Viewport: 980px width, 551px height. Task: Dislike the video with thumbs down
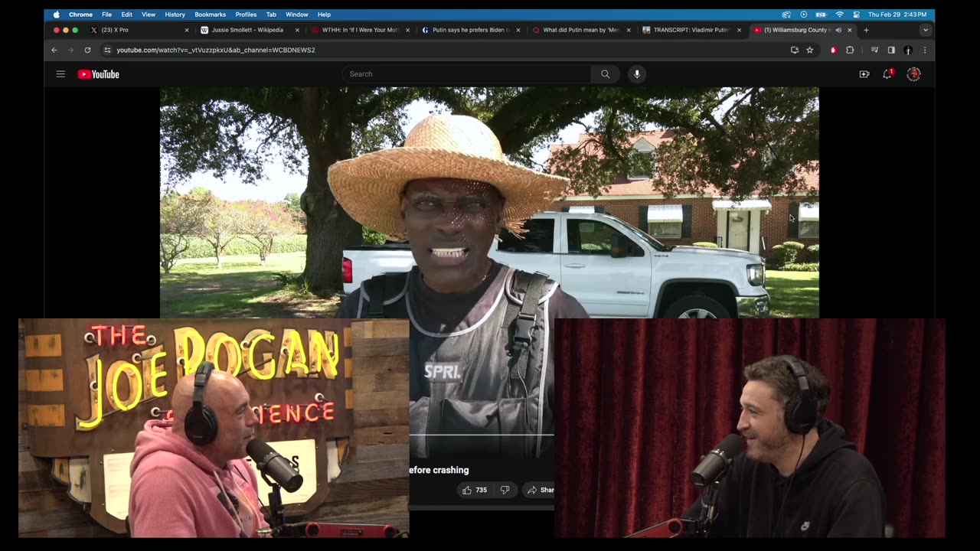(x=505, y=490)
